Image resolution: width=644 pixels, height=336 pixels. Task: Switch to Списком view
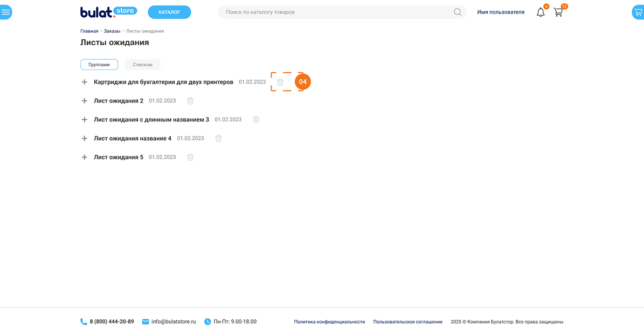coord(142,65)
